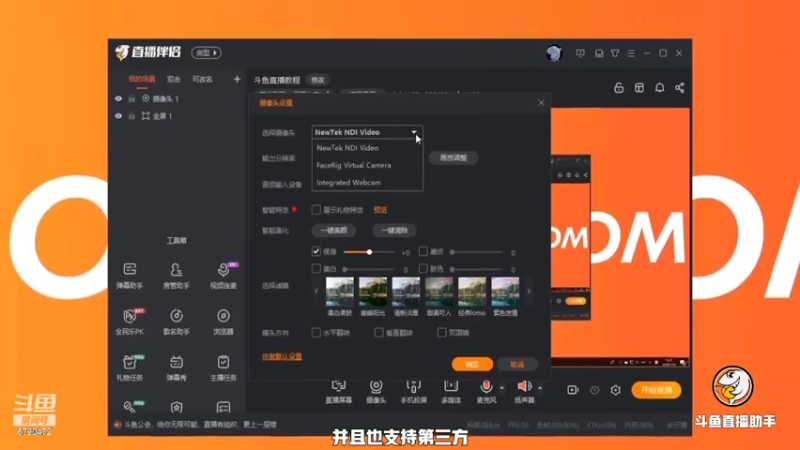Viewport: 800px width, 450px height.
Task: Click the 一键清除 one-click clear button
Action: coord(394,231)
